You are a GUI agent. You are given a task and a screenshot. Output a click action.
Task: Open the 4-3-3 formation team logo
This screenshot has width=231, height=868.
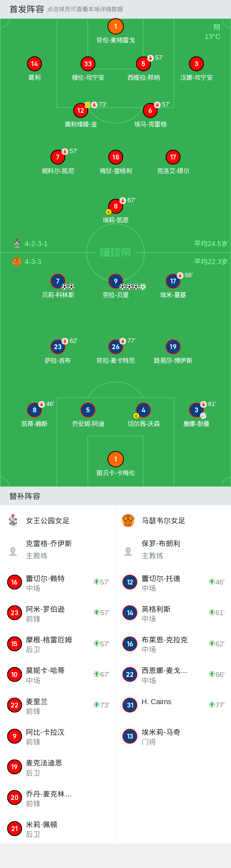point(17,262)
